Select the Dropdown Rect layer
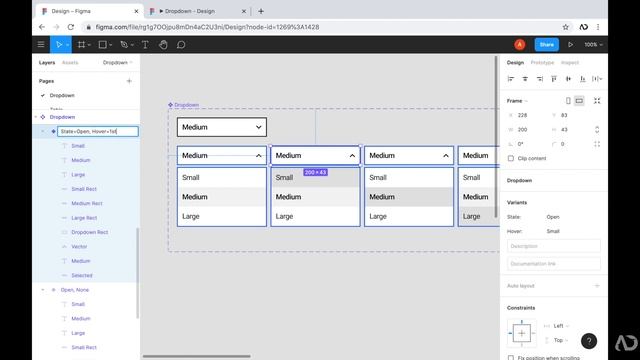Screen dimensions: 640x360 point(89,232)
